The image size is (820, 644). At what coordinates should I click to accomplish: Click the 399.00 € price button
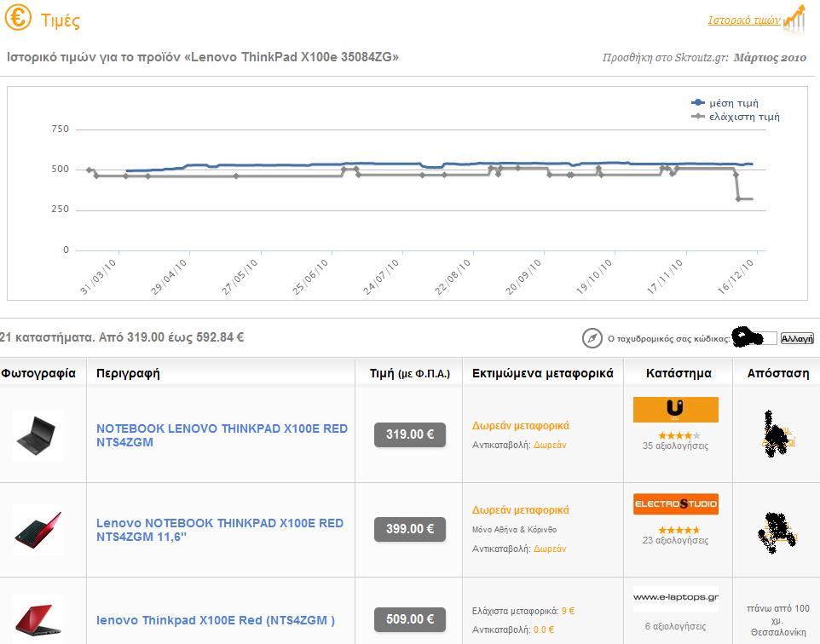coord(410,529)
